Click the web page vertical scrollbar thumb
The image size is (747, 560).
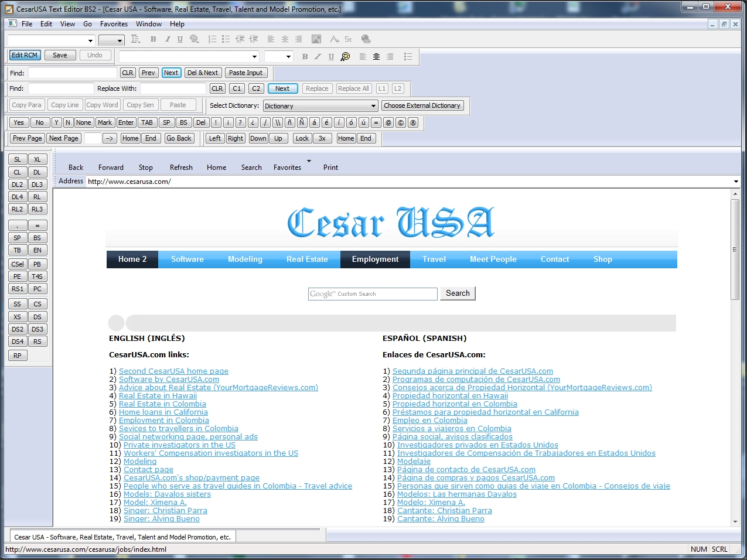coord(735,249)
